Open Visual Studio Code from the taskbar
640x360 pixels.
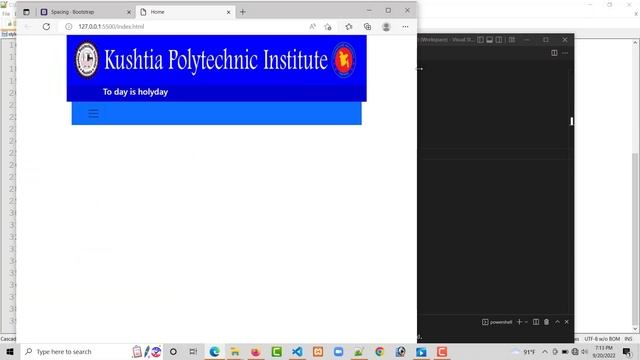pos(297,351)
